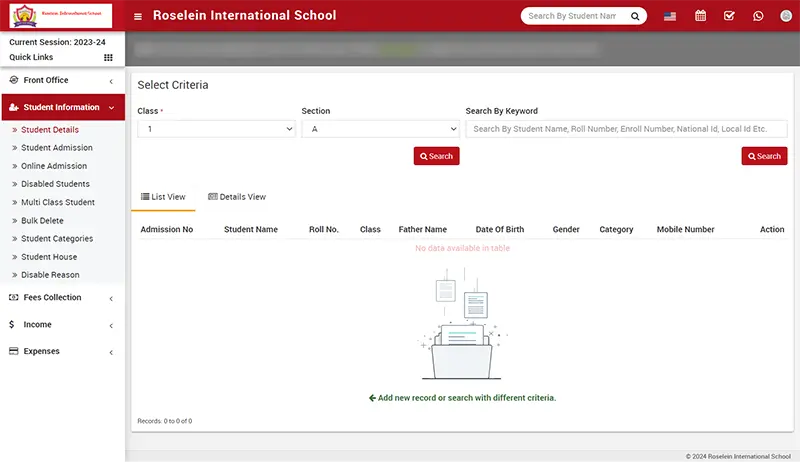Click the Search By Keyword field
The height and width of the screenshot is (462, 800).
(626, 129)
